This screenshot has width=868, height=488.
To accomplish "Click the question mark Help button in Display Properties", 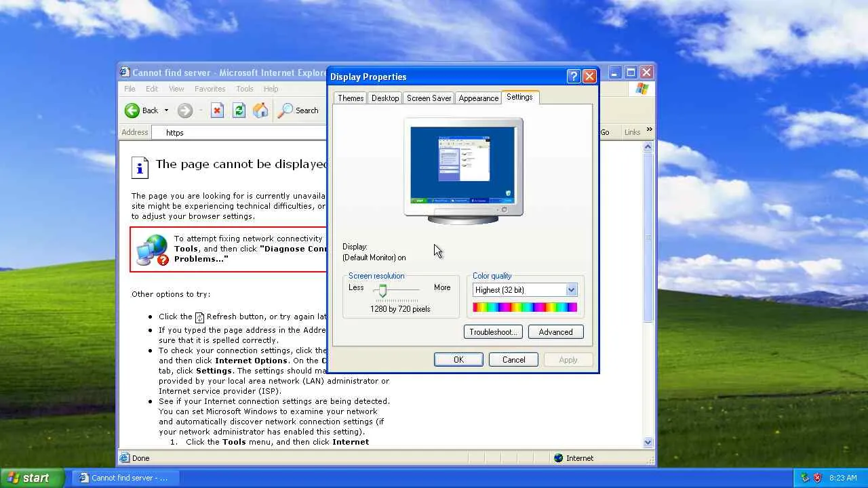I will 573,77.
